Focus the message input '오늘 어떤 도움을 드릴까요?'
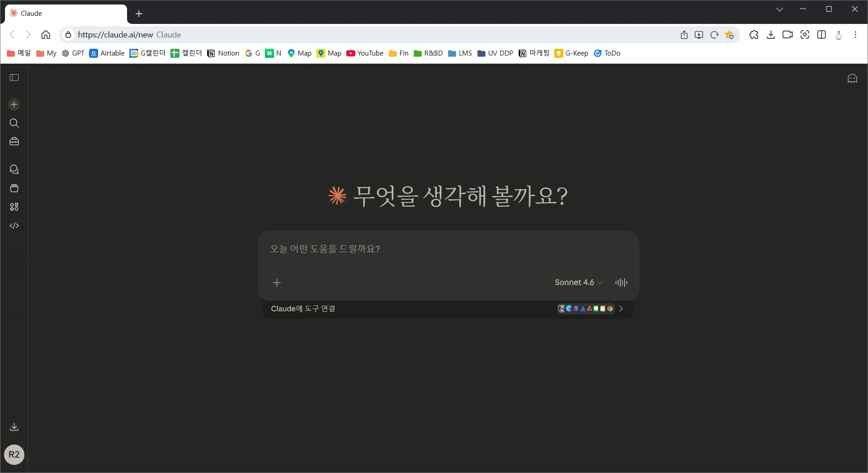 coord(448,249)
